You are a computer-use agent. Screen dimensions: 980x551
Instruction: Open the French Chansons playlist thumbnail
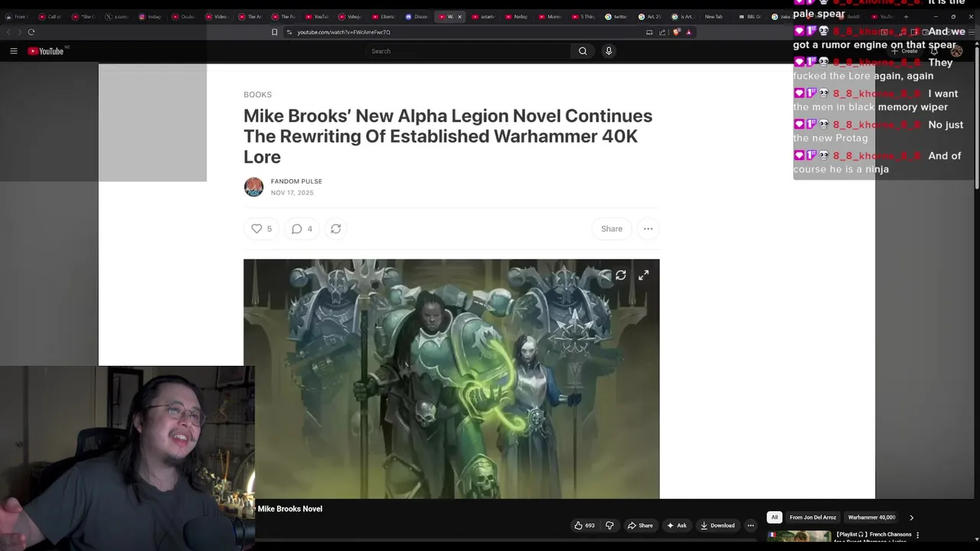799,536
